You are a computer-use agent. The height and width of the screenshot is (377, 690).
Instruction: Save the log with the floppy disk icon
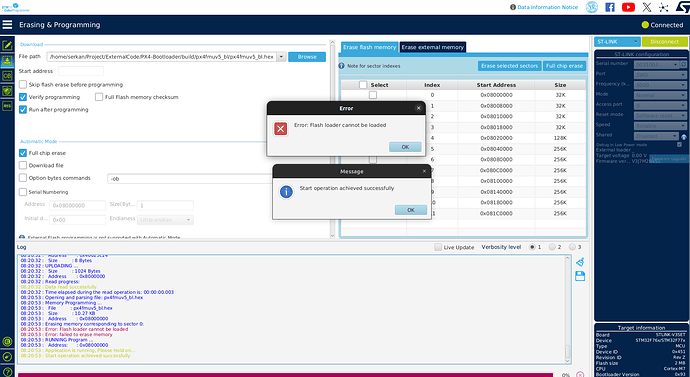[x=580, y=276]
